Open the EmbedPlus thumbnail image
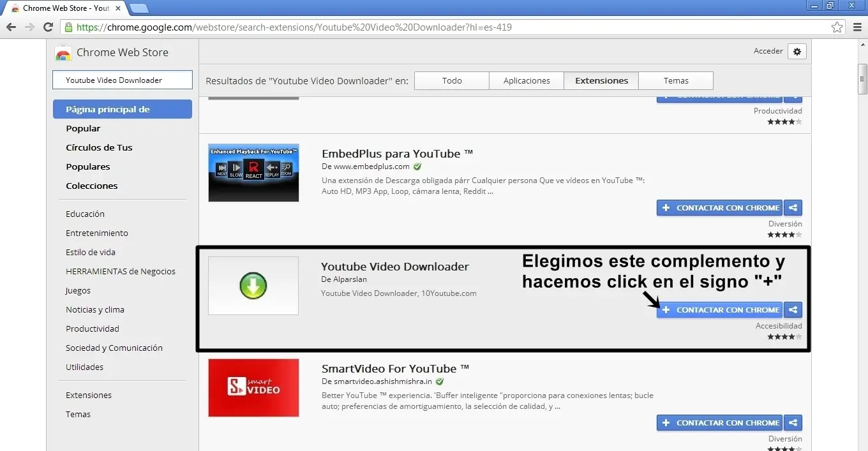Image resolution: width=868 pixels, height=451 pixels. tap(253, 173)
